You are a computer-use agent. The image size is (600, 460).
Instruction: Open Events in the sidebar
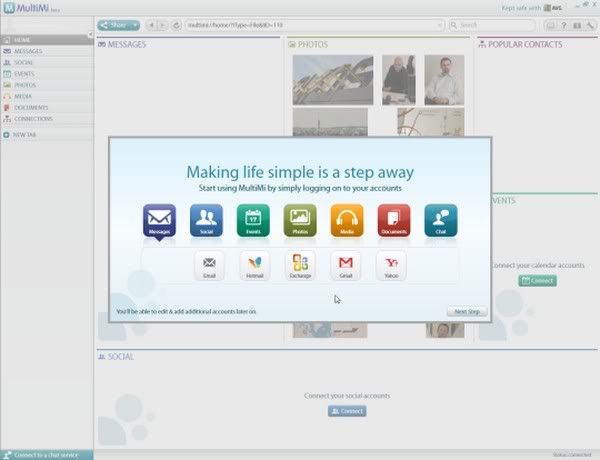[47, 73]
